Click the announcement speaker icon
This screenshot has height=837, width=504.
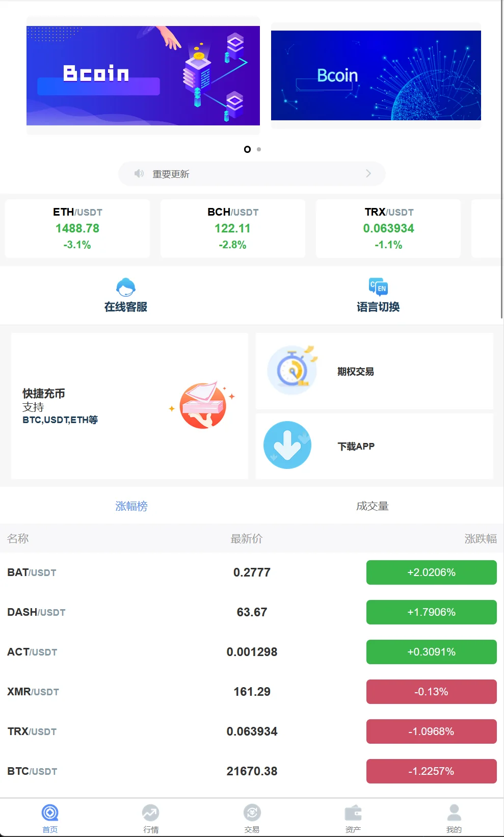139,174
